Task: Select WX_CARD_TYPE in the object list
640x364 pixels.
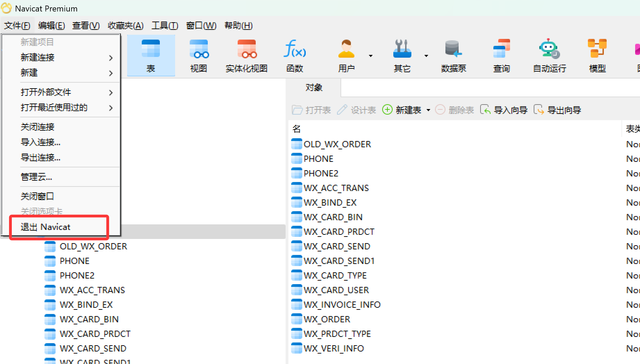Action: coord(329,275)
